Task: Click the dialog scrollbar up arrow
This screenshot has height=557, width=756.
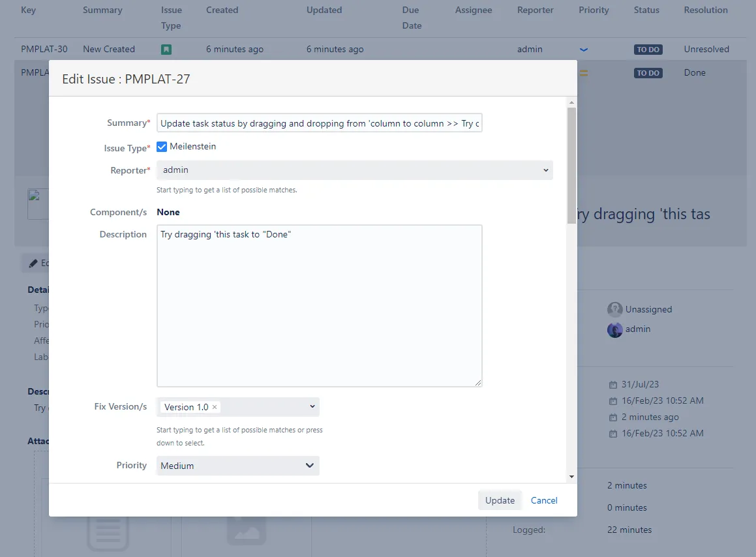Action: [571, 102]
